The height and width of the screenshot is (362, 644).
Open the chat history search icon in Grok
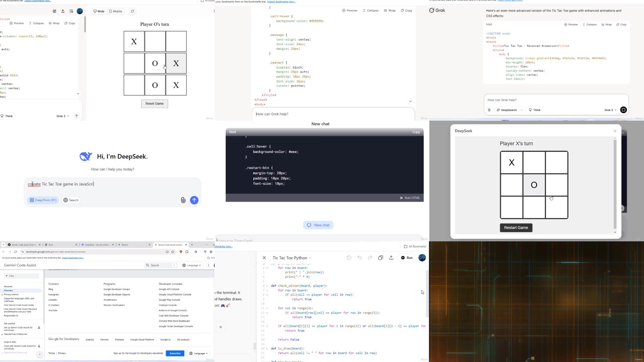click(71, 11)
